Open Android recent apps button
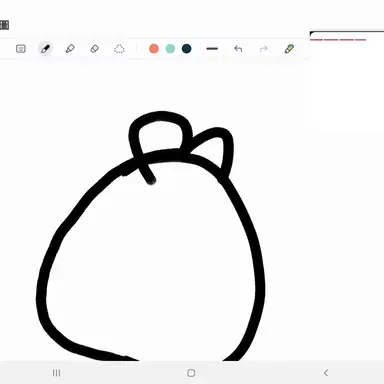This screenshot has height=384, width=384. 57,373
